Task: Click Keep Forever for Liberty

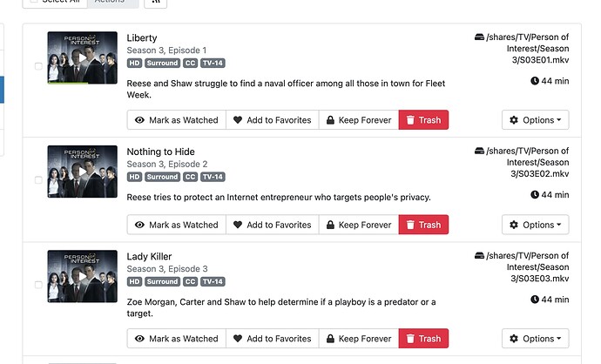Action: (358, 120)
